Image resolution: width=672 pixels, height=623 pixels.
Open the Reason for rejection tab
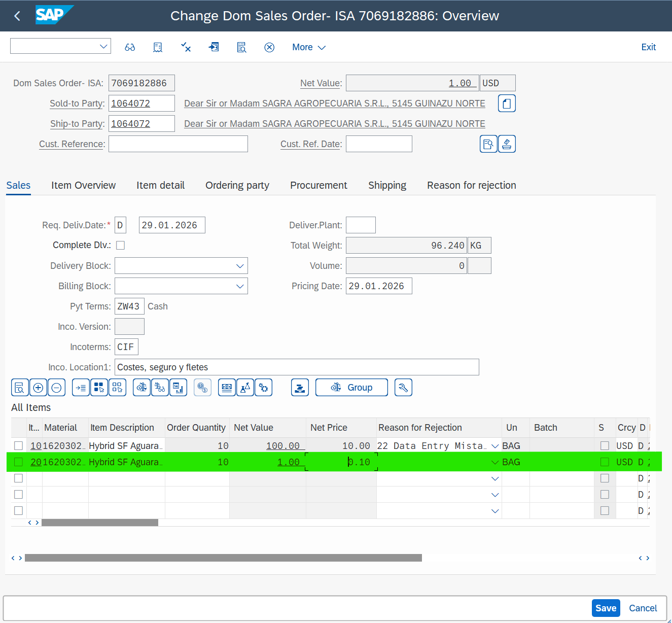coord(471,185)
